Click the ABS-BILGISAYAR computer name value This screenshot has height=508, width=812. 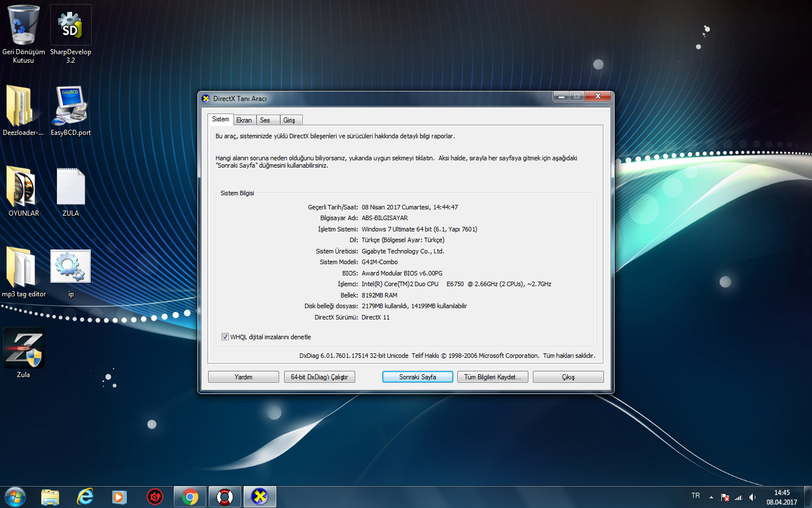(385, 218)
